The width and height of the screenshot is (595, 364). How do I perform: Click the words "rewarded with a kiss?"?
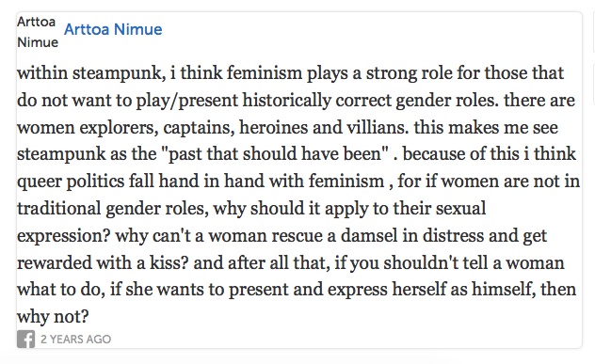(103, 262)
